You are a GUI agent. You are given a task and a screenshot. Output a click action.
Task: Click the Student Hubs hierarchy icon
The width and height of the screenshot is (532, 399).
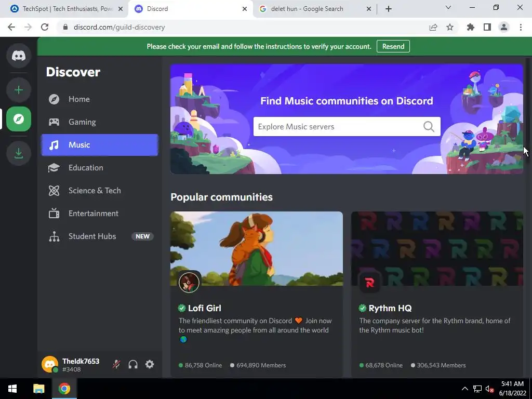54,236
